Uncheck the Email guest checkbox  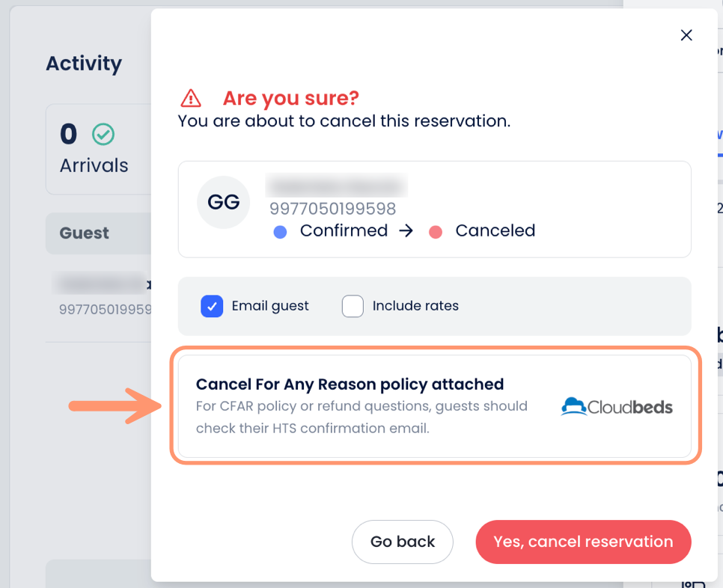pyautogui.click(x=212, y=306)
